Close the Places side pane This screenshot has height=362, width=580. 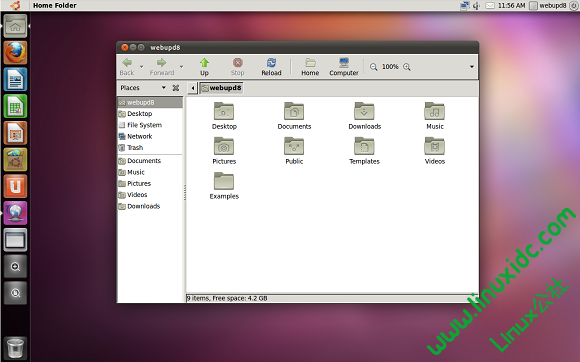(x=176, y=88)
